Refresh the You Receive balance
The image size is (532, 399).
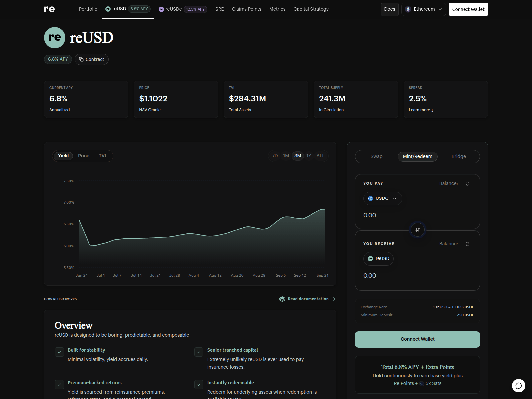(467, 244)
